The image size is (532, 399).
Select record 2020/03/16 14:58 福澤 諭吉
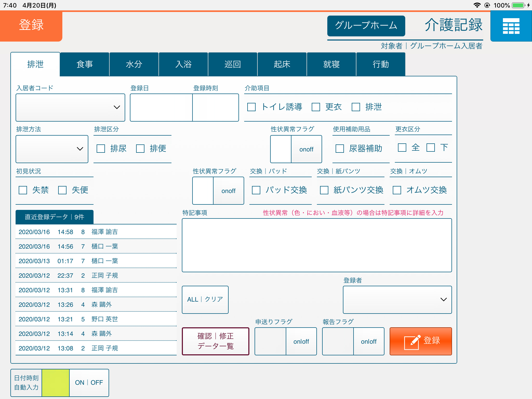tap(96, 232)
